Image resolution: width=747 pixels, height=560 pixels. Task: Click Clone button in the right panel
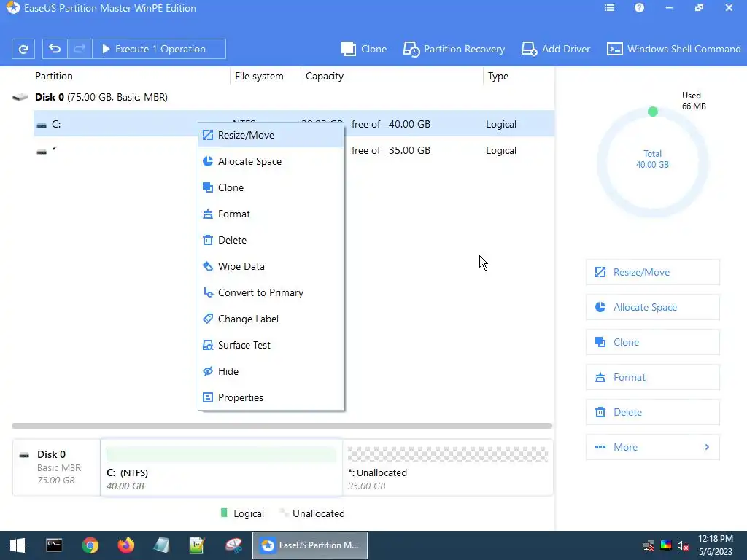coord(653,343)
